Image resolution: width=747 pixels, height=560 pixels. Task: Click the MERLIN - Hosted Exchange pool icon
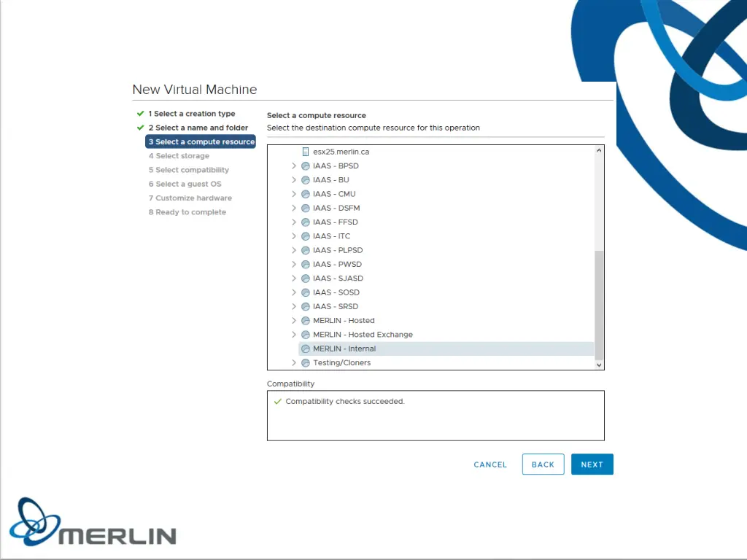(x=306, y=335)
